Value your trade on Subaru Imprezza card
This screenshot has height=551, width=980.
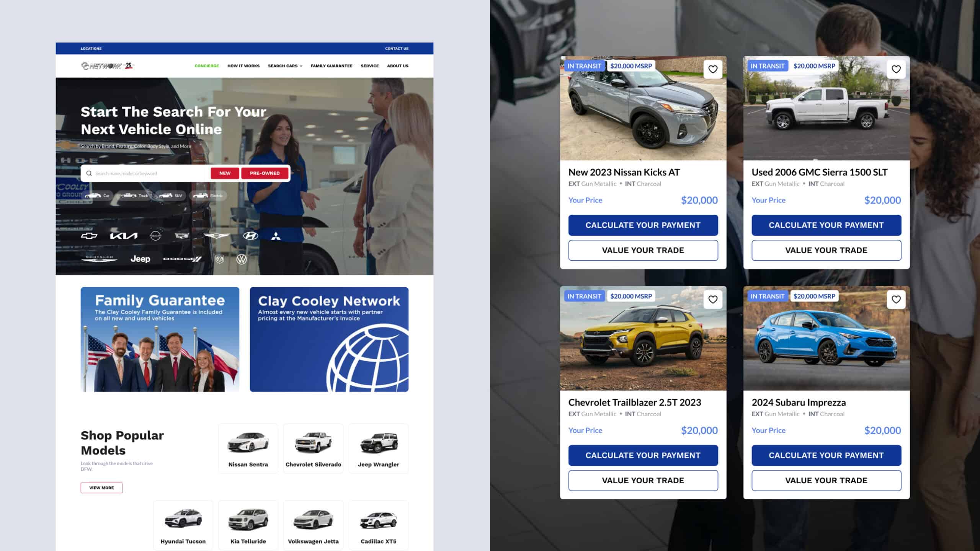(x=826, y=481)
